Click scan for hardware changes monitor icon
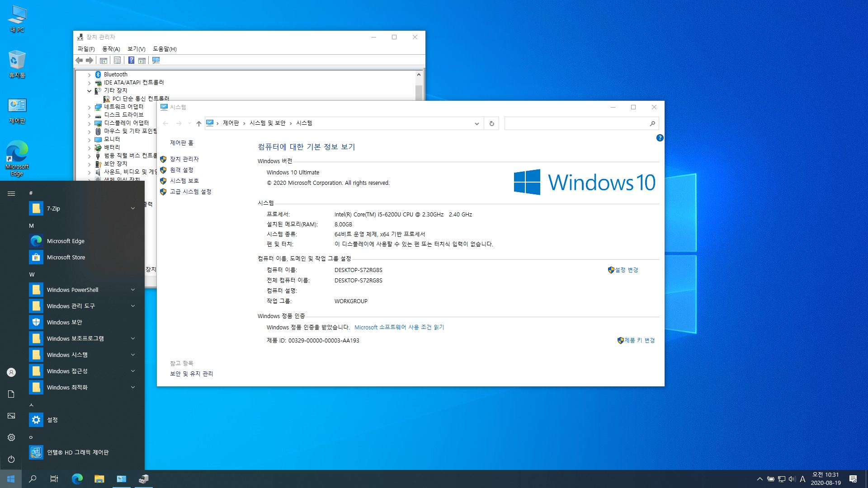This screenshot has width=868, height=488. pyautogui.click(x=156, y=60)
